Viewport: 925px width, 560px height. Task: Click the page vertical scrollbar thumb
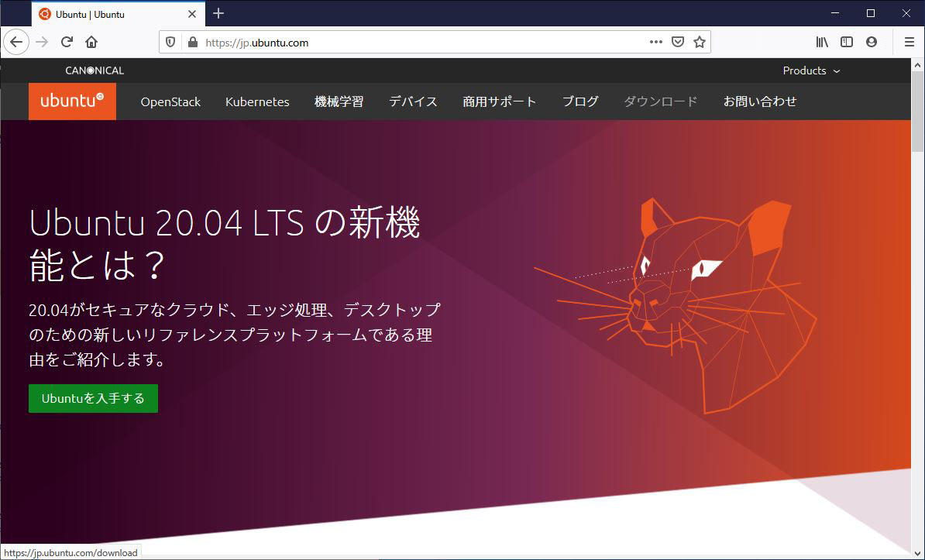tap(917, 111)
